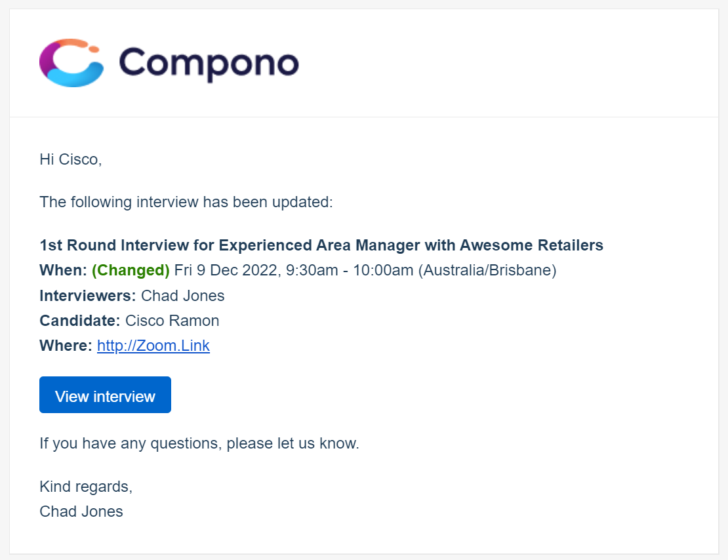Click the 'Where:' bold label
This screenshot has height=560, width=728.
pos(66,346)
